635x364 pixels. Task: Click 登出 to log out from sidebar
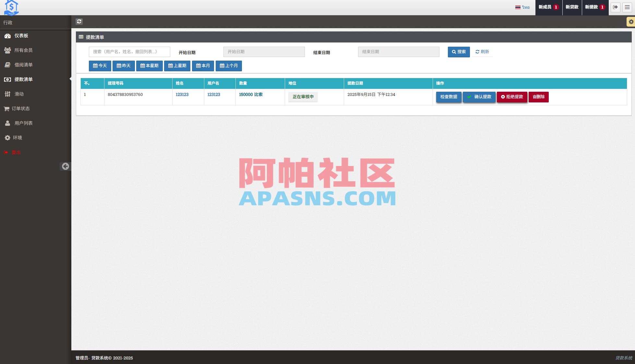tap(16, 152)
